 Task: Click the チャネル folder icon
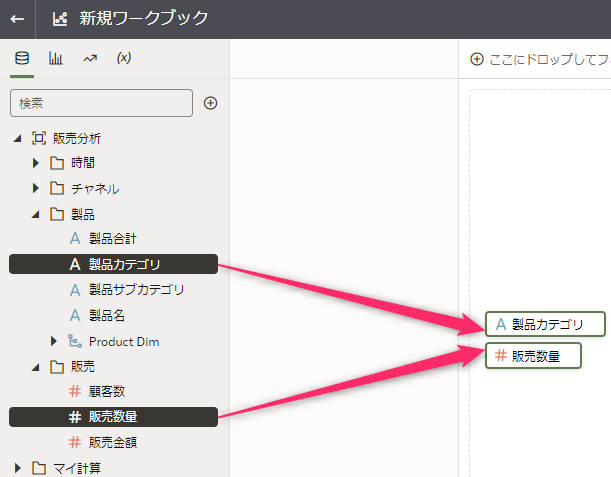pos(57,189)
